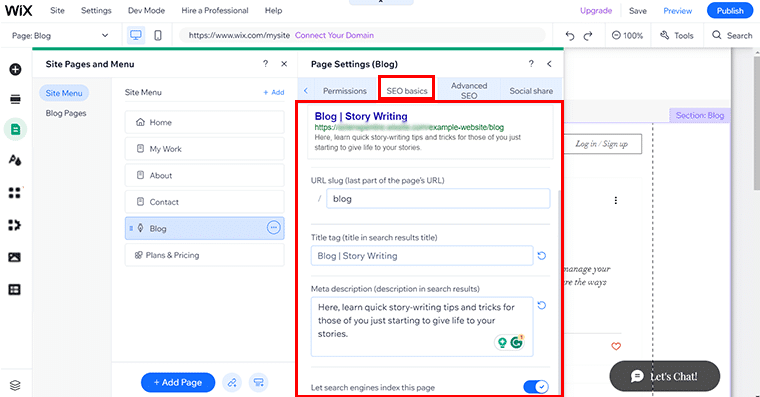Click the Publish button
This screenshot has width=760, height=397.
730,11
